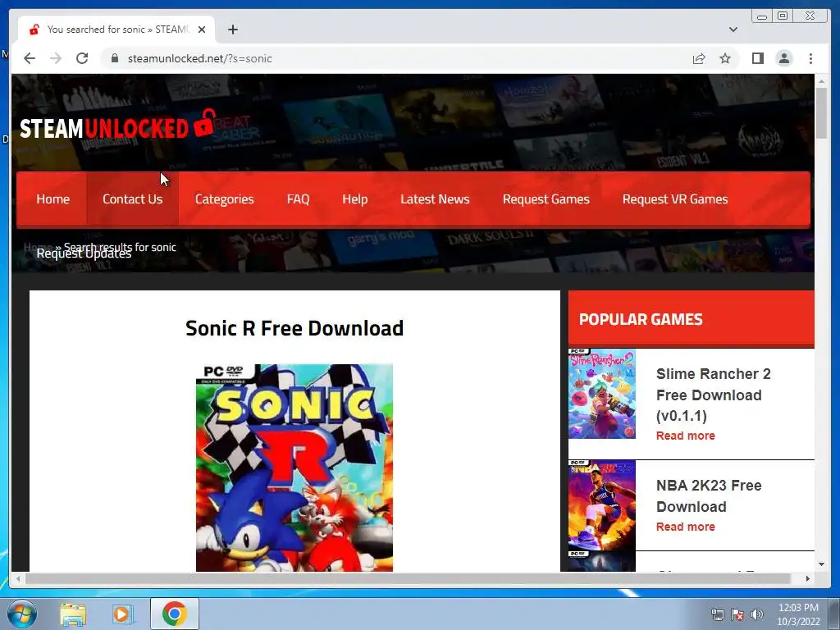840x630 pixels.
Task: Click the Chrome taskbar icon
Action: coord(174,614)
